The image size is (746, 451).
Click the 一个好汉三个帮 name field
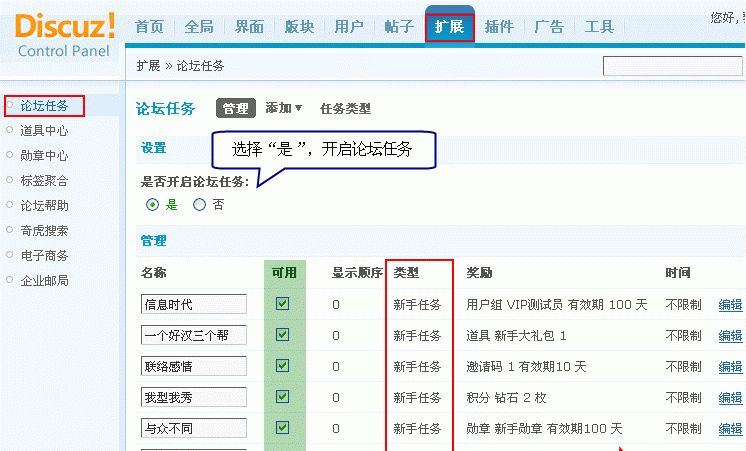point(194,335)
